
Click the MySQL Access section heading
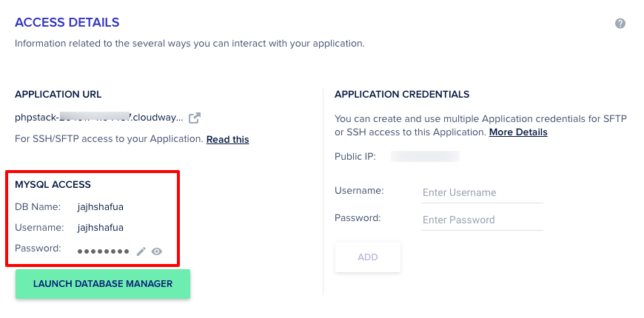coord(53,184)
